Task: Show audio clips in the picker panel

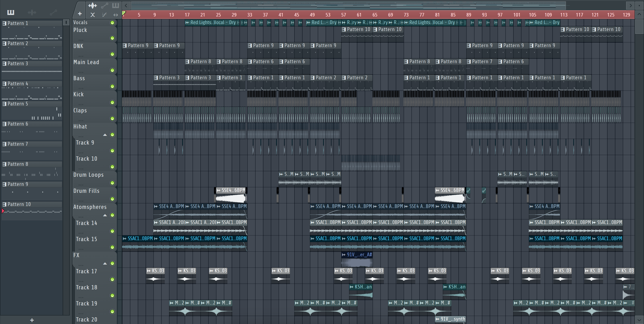Action: pyautogui.click(x=32, y=12)
